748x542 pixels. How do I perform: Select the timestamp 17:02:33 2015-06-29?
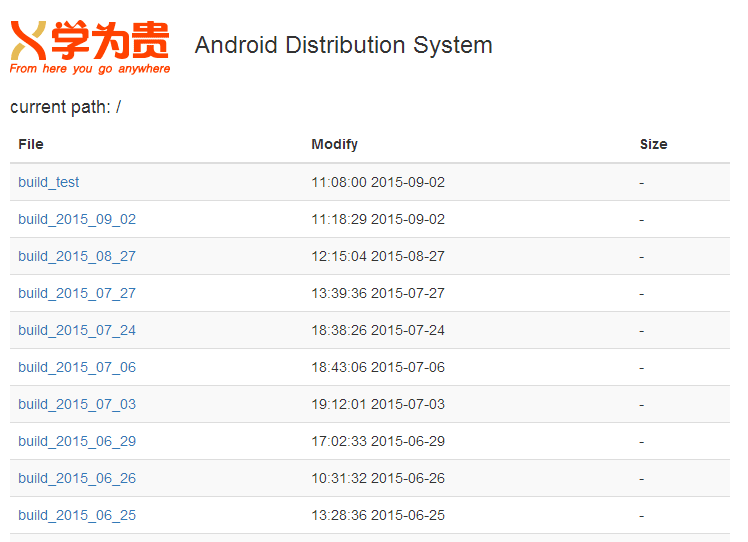[378, 441]
